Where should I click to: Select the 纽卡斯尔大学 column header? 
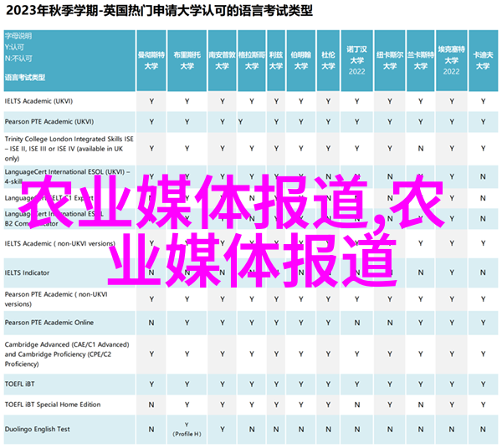point(390,60)
